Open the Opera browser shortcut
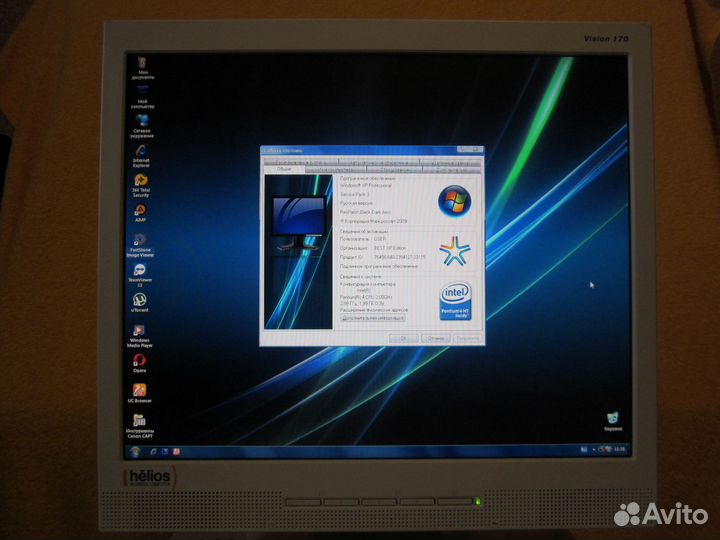This screenshot has height=540, width=720. tap(140, 363)
